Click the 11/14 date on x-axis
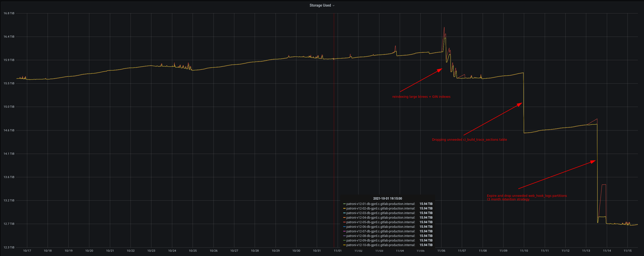 click(607, 251)
